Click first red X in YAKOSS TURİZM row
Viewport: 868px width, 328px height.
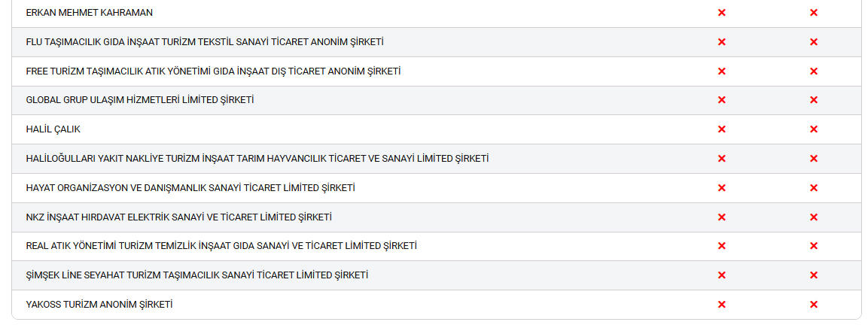click(x=721, y=305)
